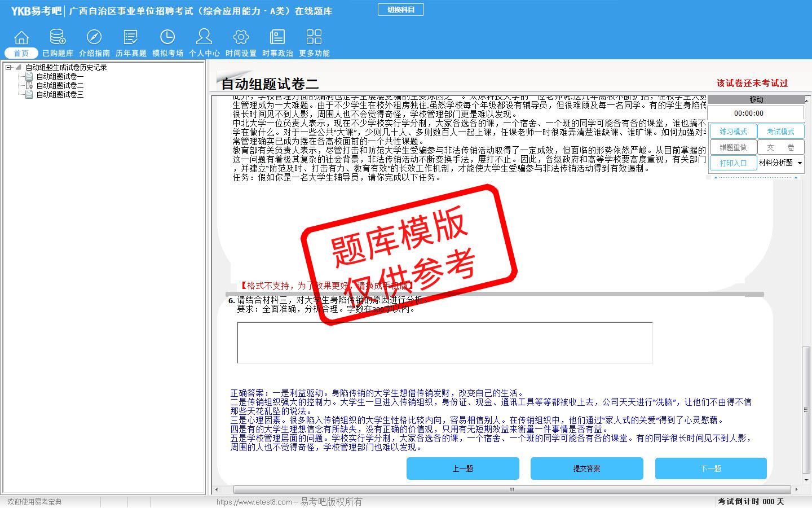The width and height of the screenshot is (812, 508).
Task: Switch to 练习模式 practice mode
Action: point(732,132)
